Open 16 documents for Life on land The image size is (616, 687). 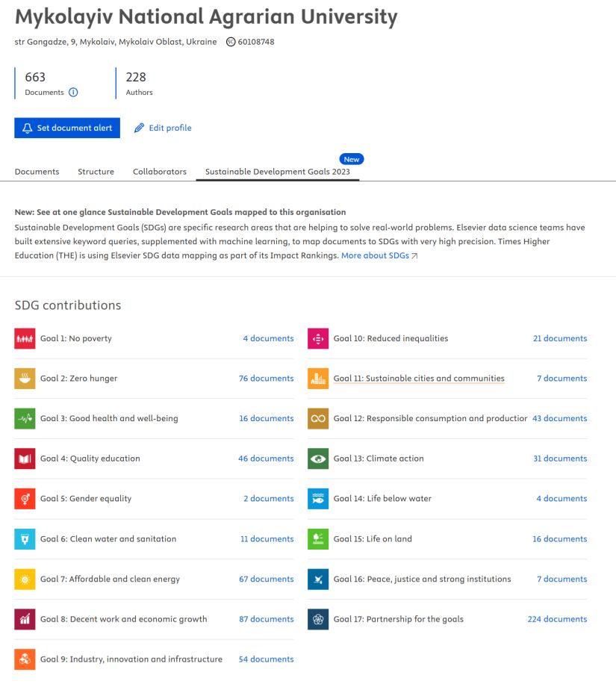pyautogui.click(x=559, y=539)
